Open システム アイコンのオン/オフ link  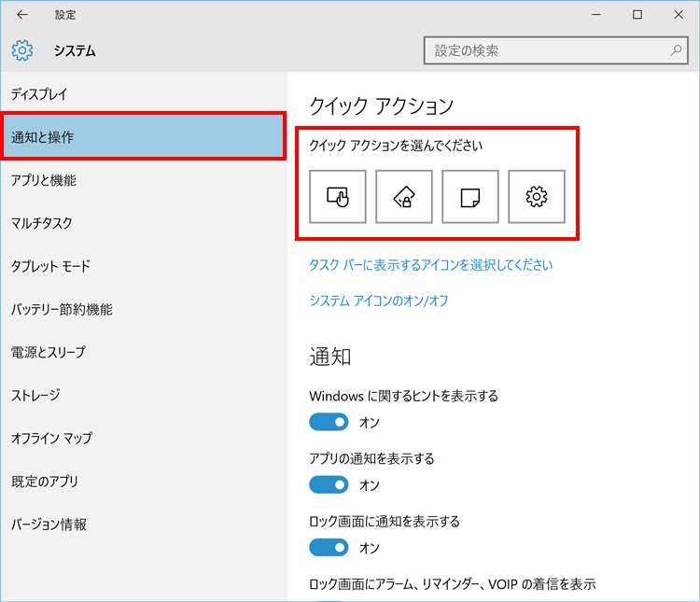(379, 301)
